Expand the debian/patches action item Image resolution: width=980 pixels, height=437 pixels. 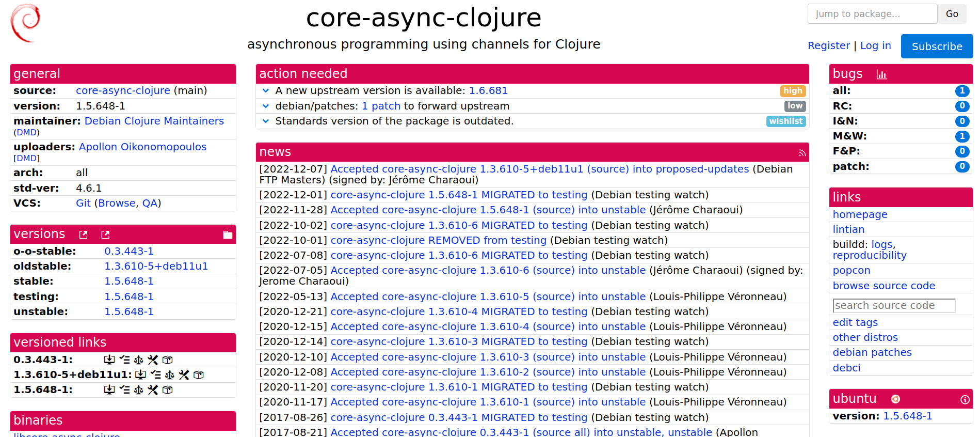266,106
